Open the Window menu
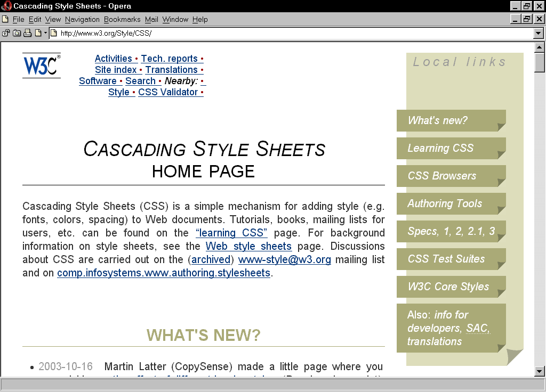Image resolution: width=546 pixels, height=392 pixels. (175, 20)
